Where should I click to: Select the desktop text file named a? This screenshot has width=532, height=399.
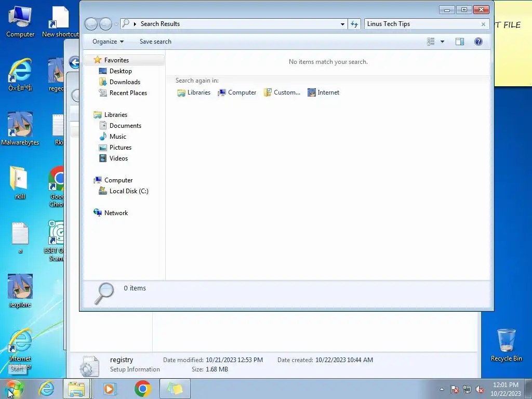point(20,237)
